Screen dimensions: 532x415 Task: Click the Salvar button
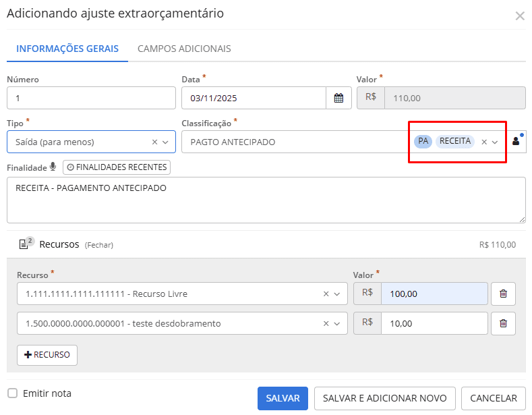tap(283, 398)
